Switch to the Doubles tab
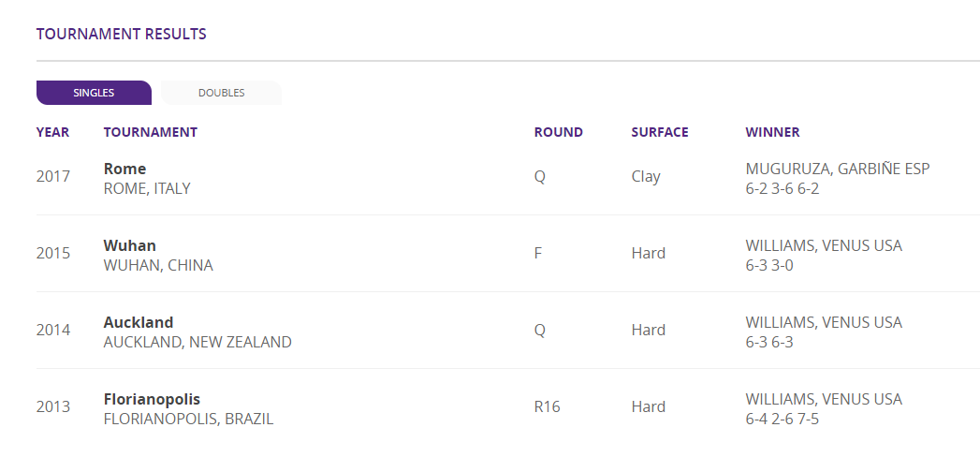 click(221, 93)
